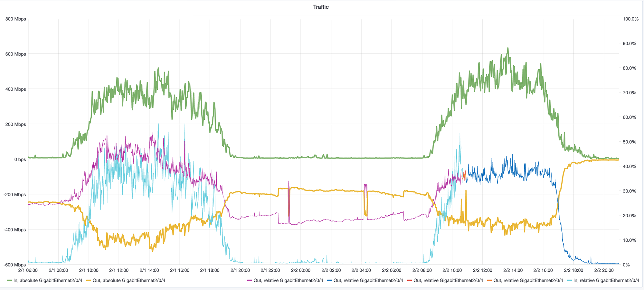Click dark blue Out relative legend swatch
Screen dimensions: 644x290
[329, 281]
